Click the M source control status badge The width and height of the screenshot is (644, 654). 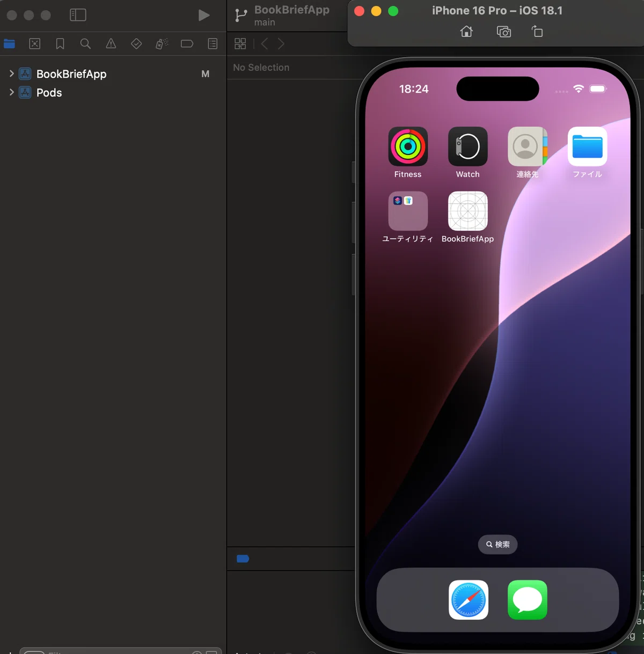click(x=205, y=74)
